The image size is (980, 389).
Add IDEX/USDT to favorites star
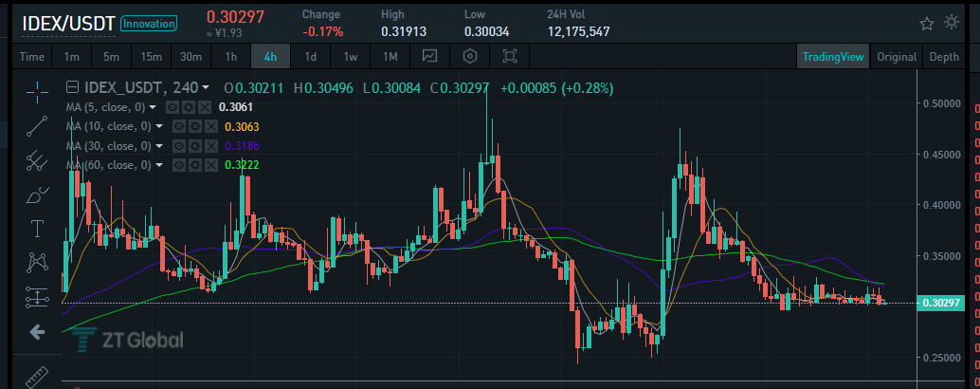(x=926, y=24)
